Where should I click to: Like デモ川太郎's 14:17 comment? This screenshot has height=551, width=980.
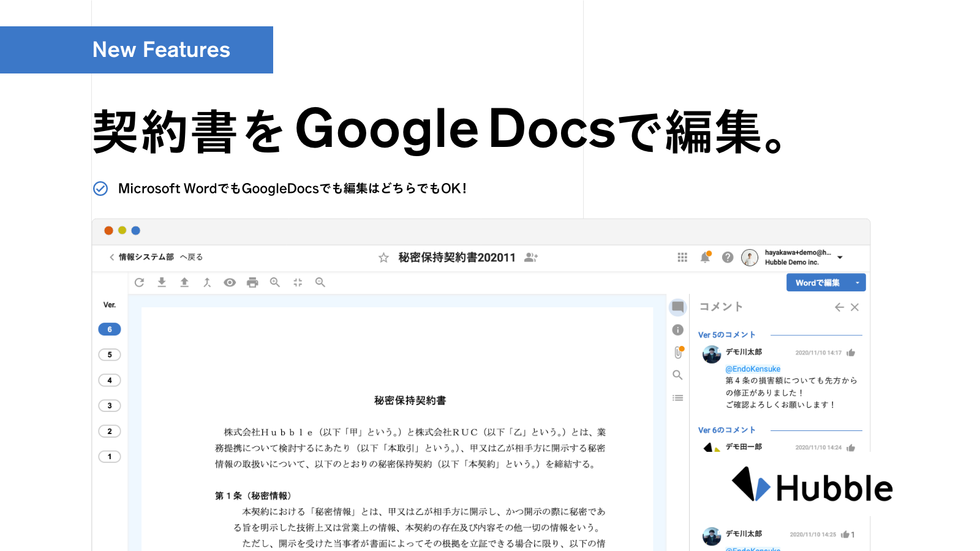(x=851, y=353)
